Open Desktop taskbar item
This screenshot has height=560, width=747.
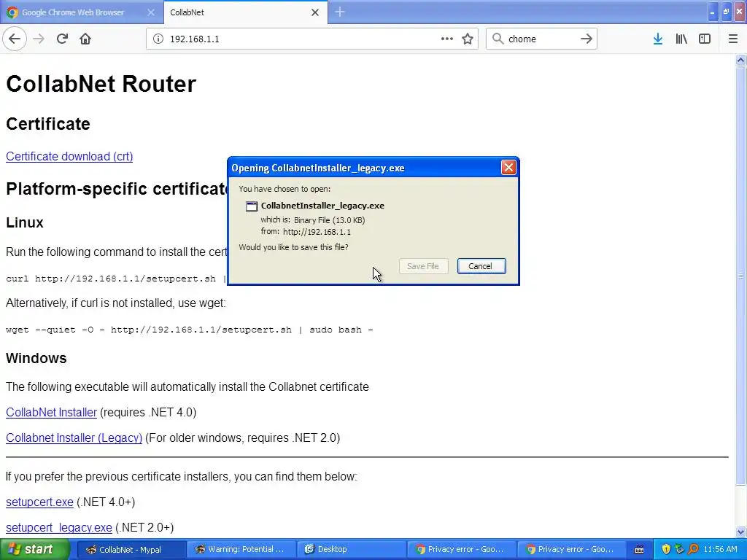352,550
